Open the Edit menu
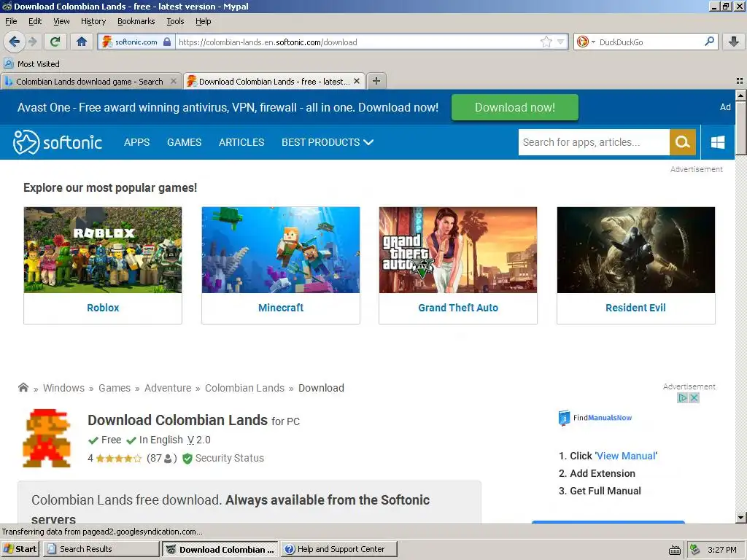This screenshot has width=747, height=560. point(35,21)
